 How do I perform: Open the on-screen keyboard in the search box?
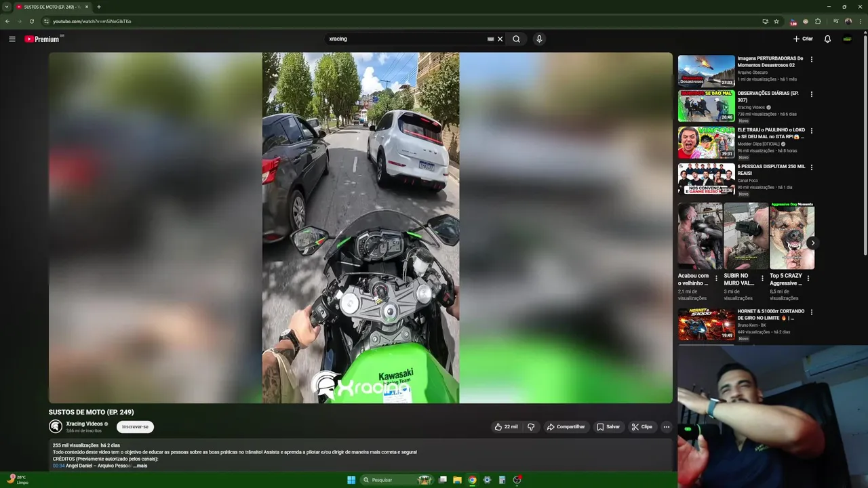pyautogui.click(x=490, y=39)
